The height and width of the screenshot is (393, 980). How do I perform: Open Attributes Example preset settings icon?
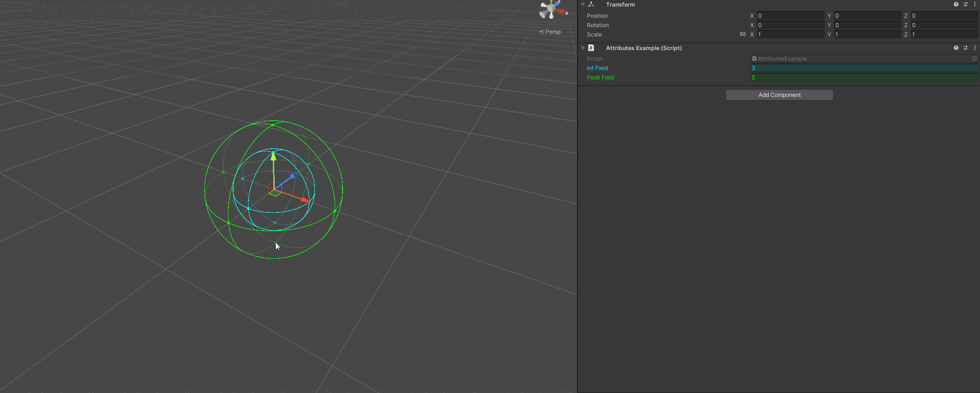click(965, 48)
